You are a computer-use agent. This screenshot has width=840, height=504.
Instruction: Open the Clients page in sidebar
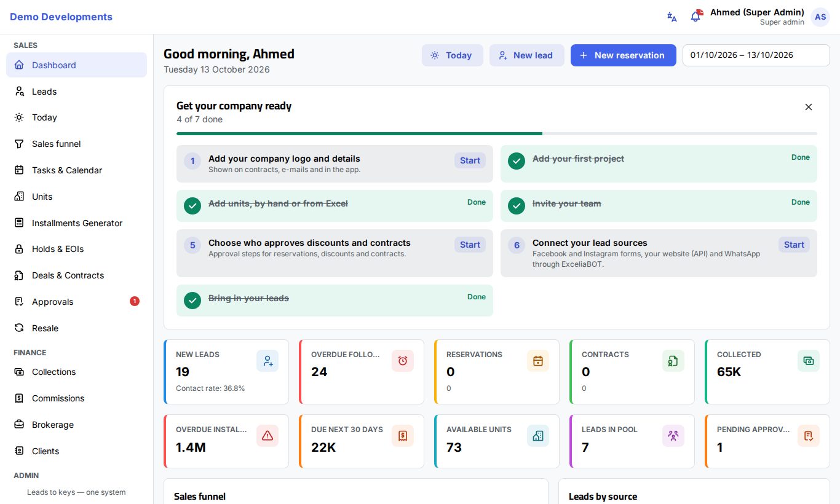tap(76, 451)
